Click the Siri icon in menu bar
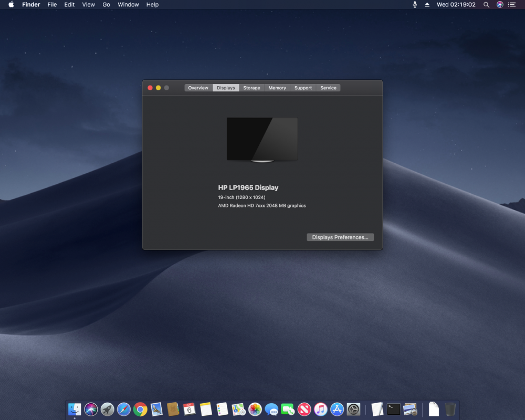Screen dimensions: 525x420 [x=500, y=4]
